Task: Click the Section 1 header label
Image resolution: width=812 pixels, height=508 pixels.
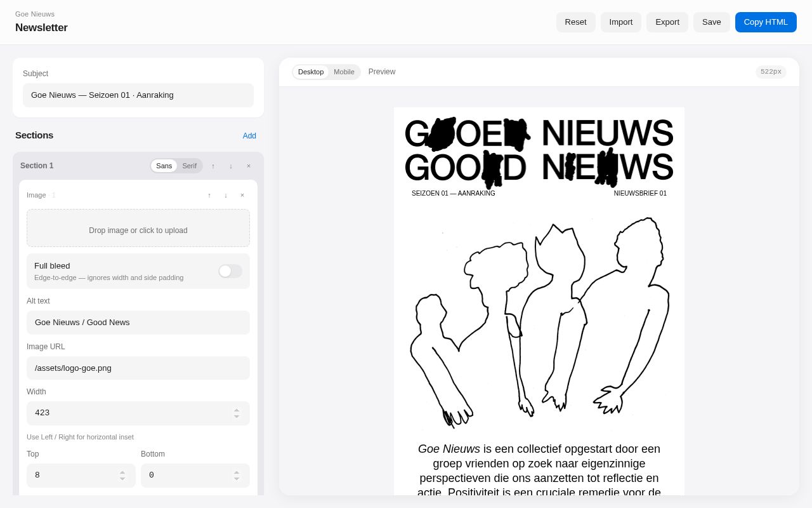Action: [x=37, y=166]
